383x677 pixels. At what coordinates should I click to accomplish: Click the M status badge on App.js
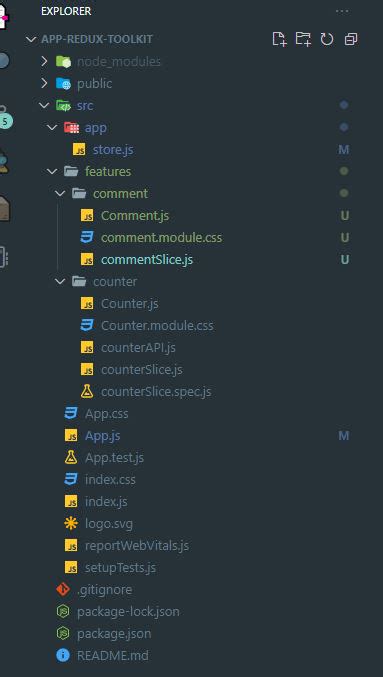(344, 436)
